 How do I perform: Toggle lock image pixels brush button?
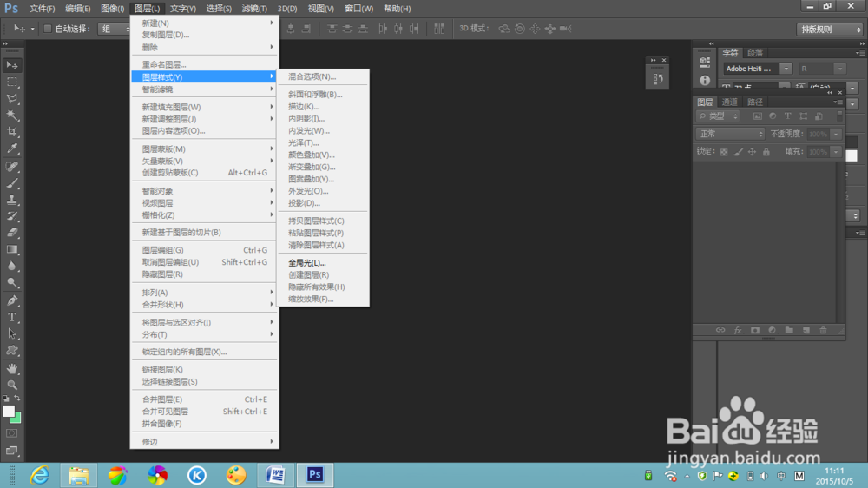tap(738, 152)
